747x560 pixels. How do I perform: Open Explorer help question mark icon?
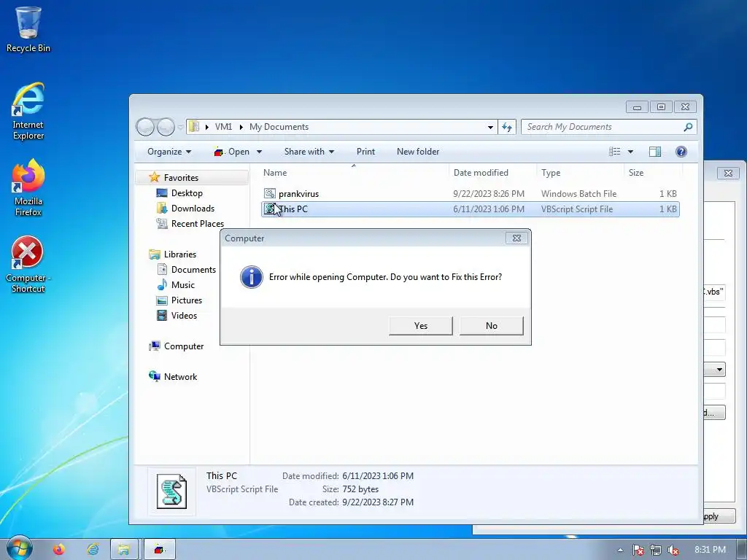(681, 152)
